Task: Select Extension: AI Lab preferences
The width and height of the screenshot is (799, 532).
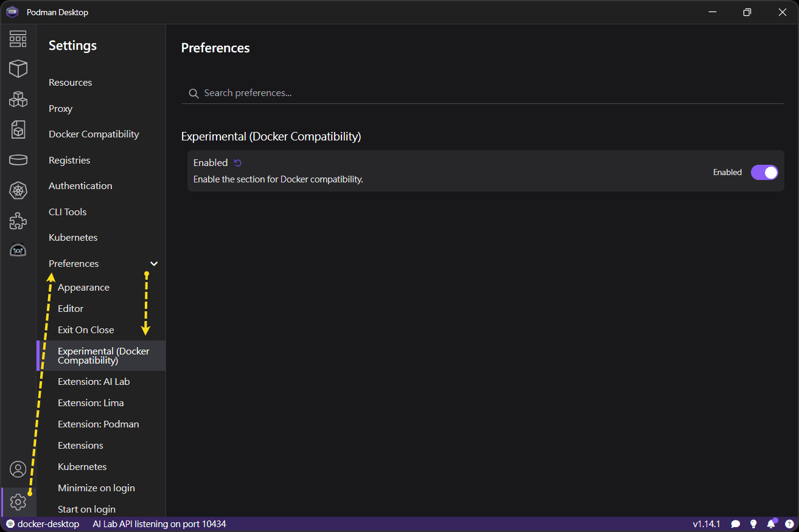Action: point(94,382)
